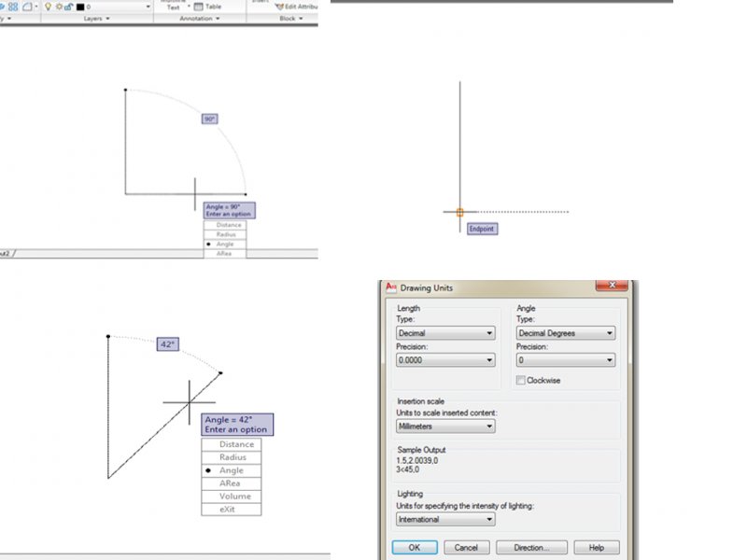Click the rectangular Array tool icon
Viewport: 747px width, 560px height.
(x=13, y=7)
